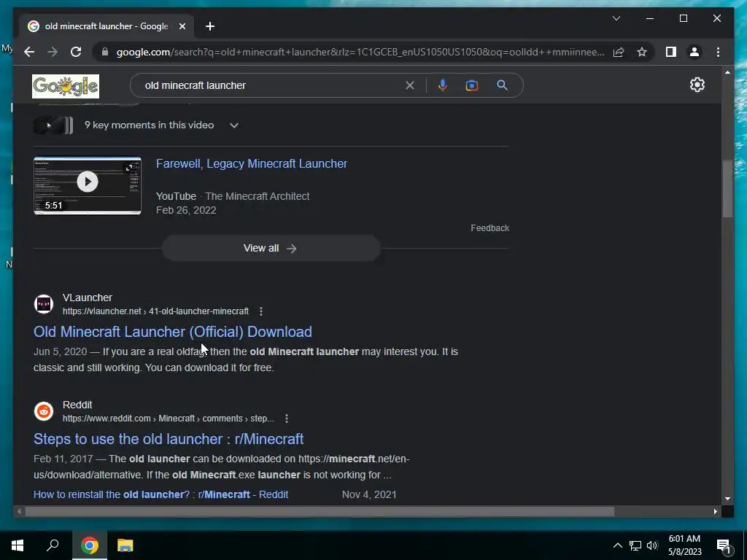The height and width of the screenshot is (560, 747).
Task: Open the three-dot options beside the reddit.com URL
Action: click(286, 419)
